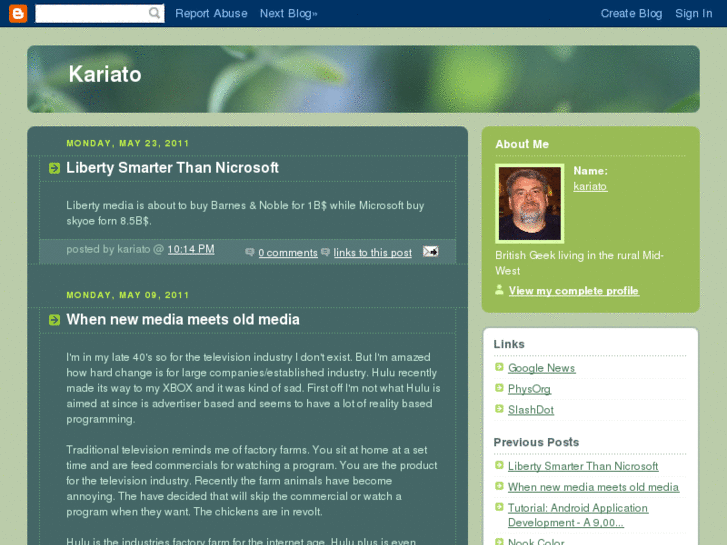Click the Links sidebar heading
727x545 pixels.
[x=509, y=344]
